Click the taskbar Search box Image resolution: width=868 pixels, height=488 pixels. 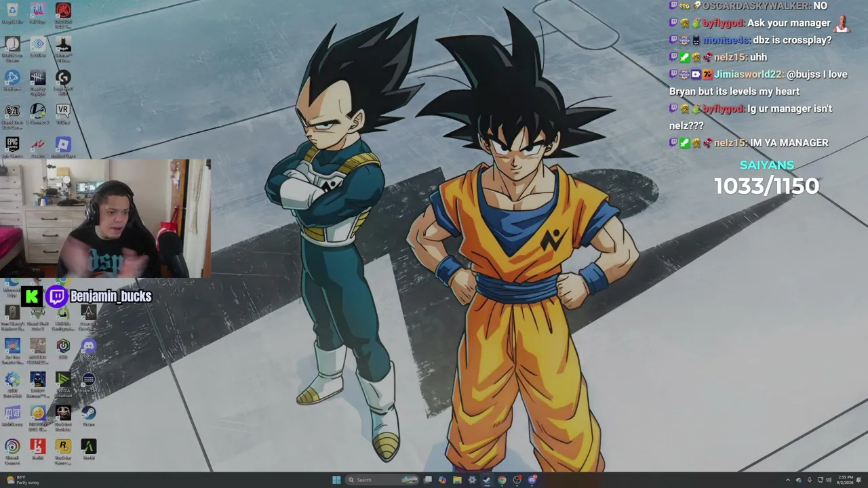(x=382, y=480)
